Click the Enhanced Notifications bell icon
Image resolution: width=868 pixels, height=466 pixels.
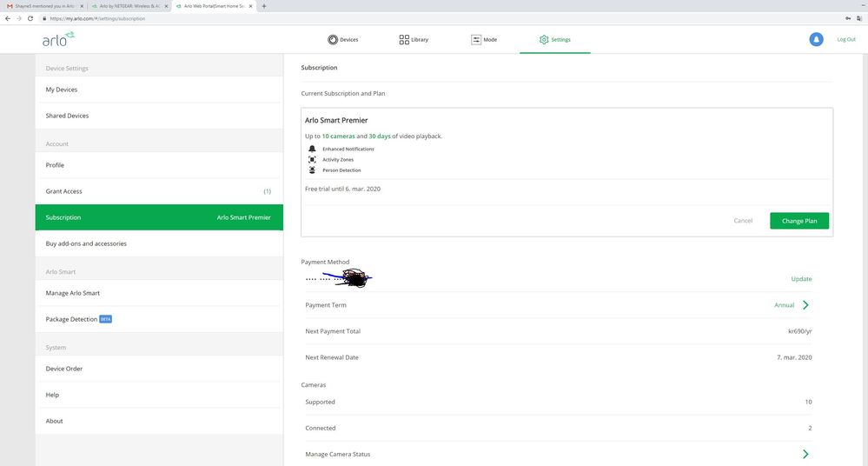(312, 149)
